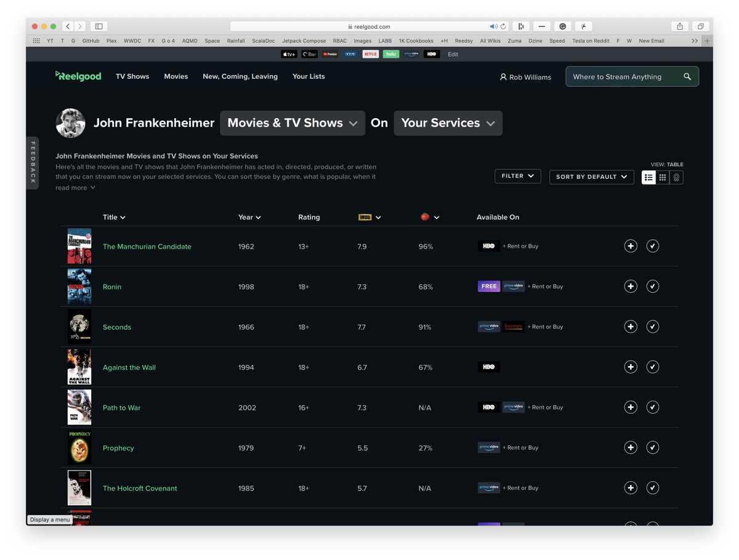
Task: Switch to the third view mode icon
Action: click(x=676, y=177)
